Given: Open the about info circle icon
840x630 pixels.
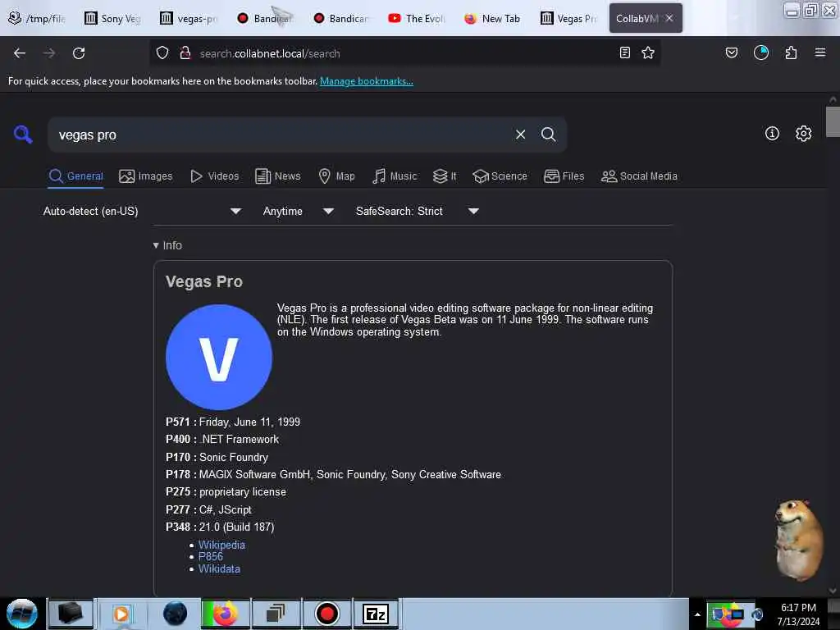Looking at the screenshot, I should [x=772, y=134].
